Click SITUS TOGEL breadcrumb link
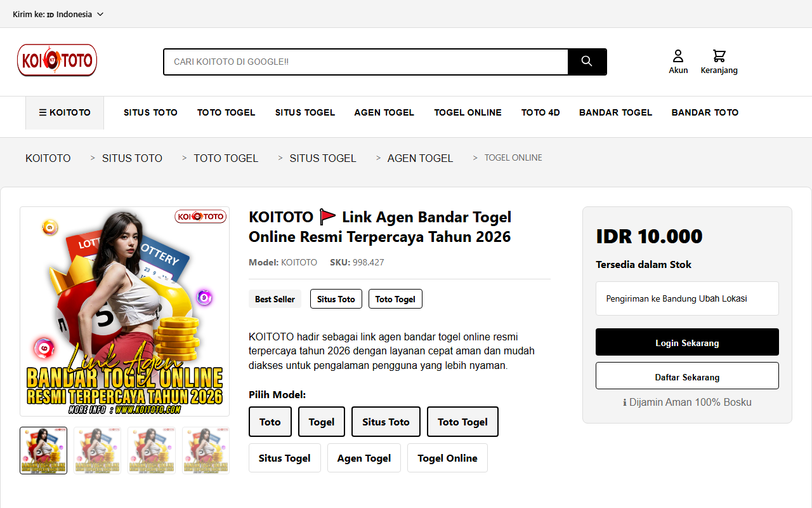The height and width of the screenshot is (508, 812). coord(323,158)
